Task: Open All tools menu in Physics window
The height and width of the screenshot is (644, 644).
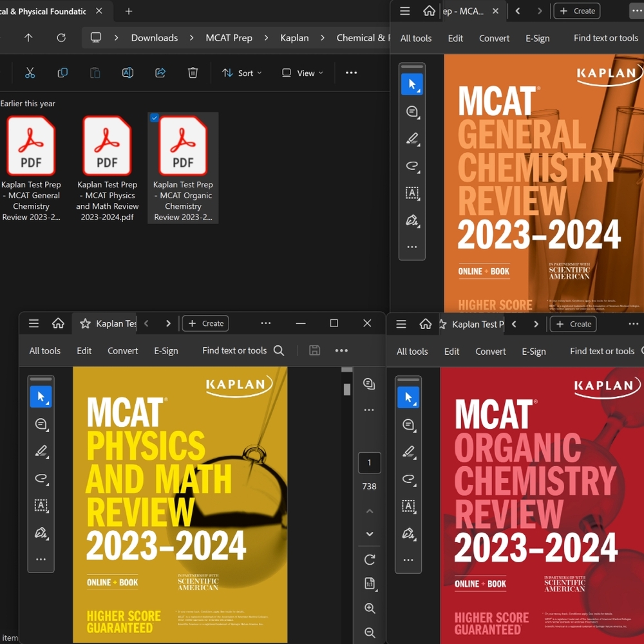Action: coord(45,351)
